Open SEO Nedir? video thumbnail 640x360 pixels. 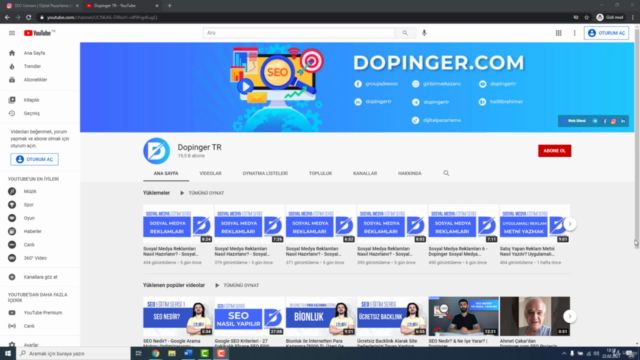click(x=178, y=316)
